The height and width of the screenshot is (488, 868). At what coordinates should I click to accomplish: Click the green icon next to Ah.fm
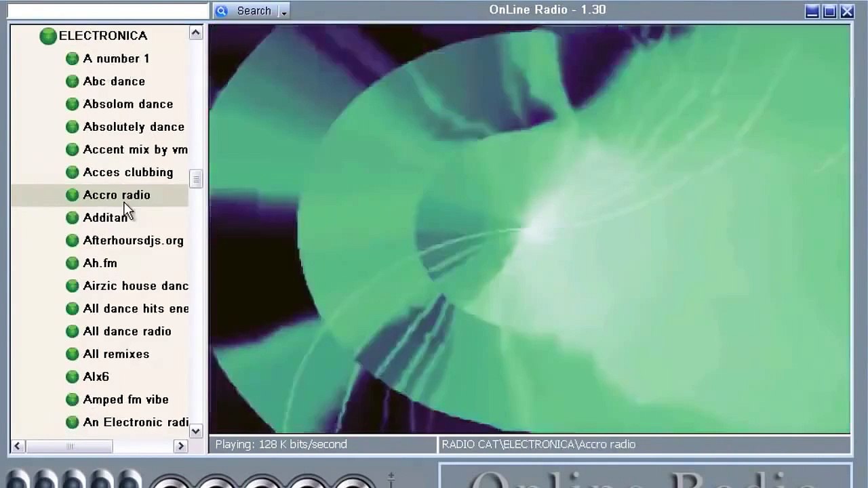(x=73, y=263)
